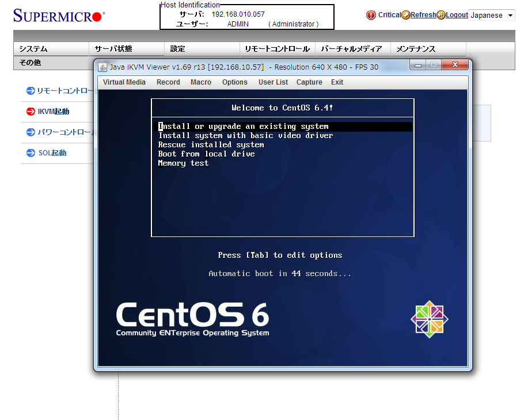Image resolution: width=524 pixels, height=420 pixels.
Task: Select 'Rescue installed system' boot entry
Action: tap(211, 145)
